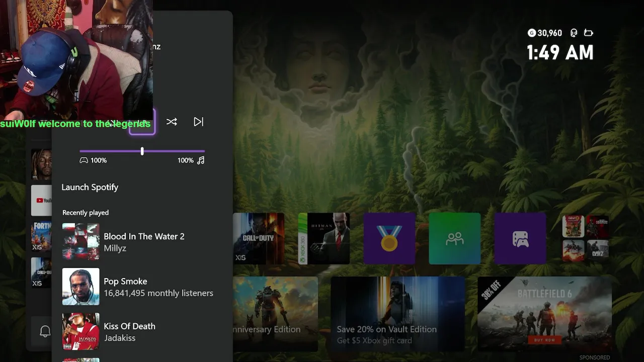Image resolution: width=644 pixels, height=362 pixels.
Task: Launch Spotify from the guide
Action: click(90, 187)
